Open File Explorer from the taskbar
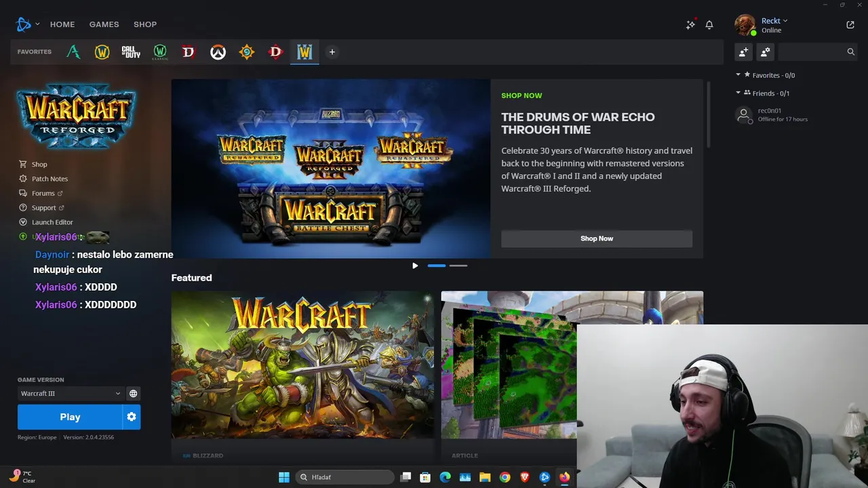 pos(485,477)
